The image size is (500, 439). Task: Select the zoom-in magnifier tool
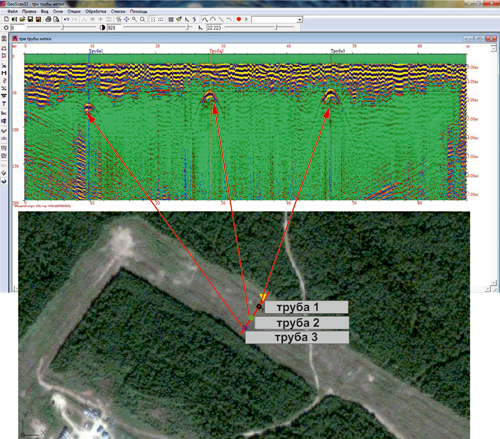coord(134,19)
